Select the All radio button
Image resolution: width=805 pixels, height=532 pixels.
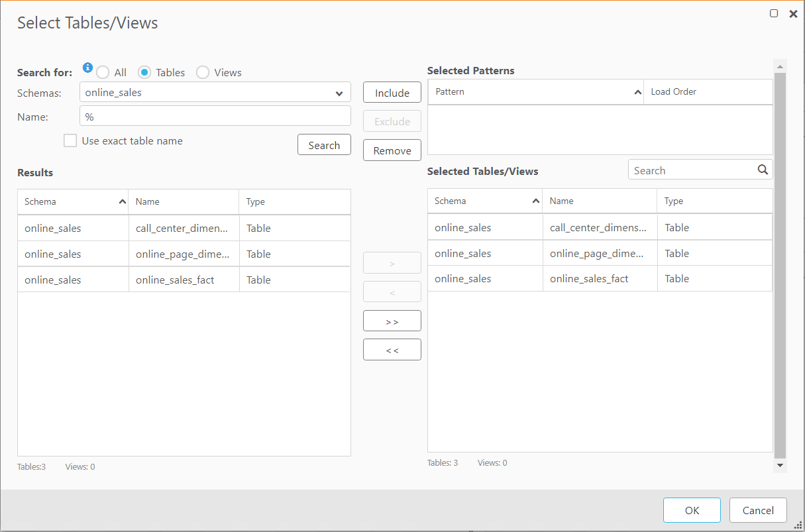[x=103, y=72]
